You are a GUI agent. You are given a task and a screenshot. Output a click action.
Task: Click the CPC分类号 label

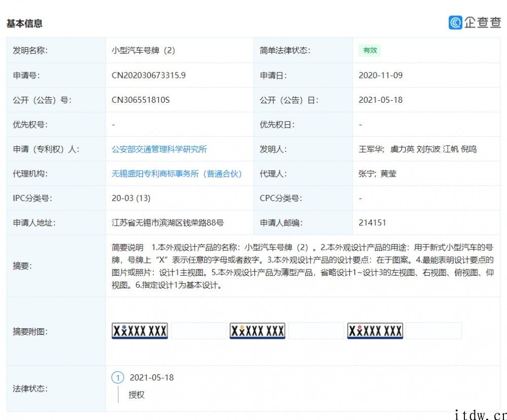pos(281,198)
